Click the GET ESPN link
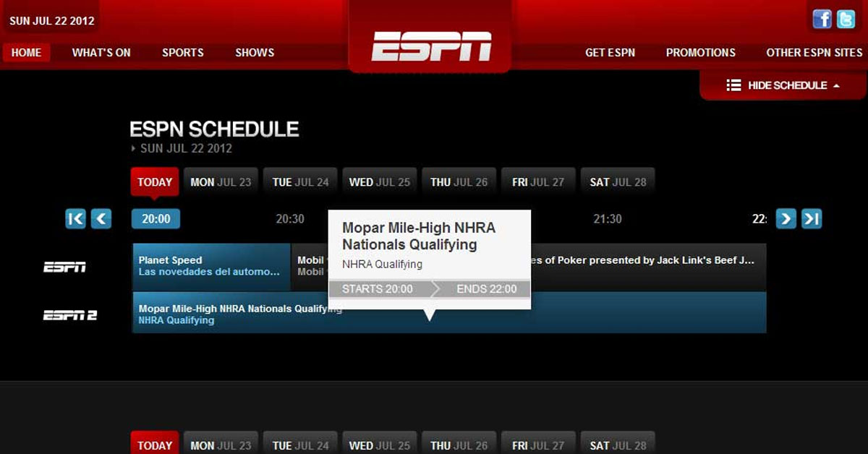Image resolution: width=868 pixels, height=454 pixels. coord(610,52)
